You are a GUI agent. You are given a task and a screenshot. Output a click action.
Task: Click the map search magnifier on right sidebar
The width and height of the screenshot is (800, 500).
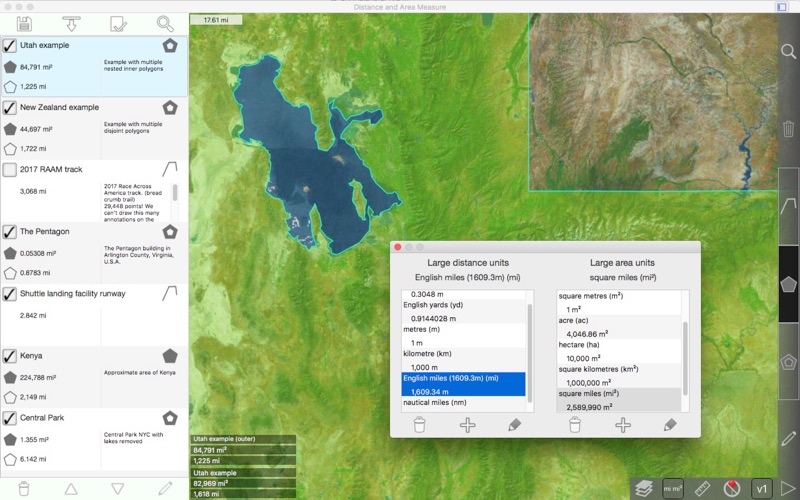788,51
